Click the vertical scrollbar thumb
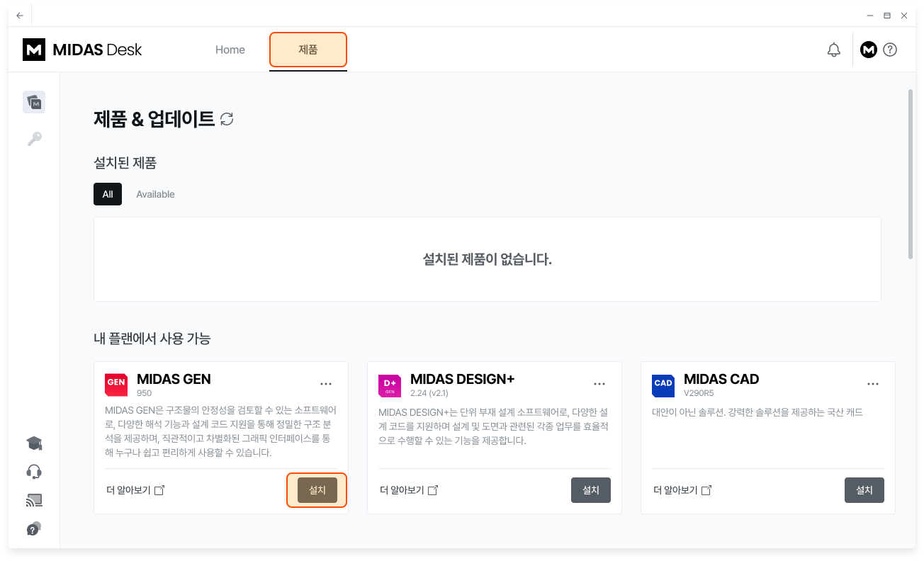 910,174
